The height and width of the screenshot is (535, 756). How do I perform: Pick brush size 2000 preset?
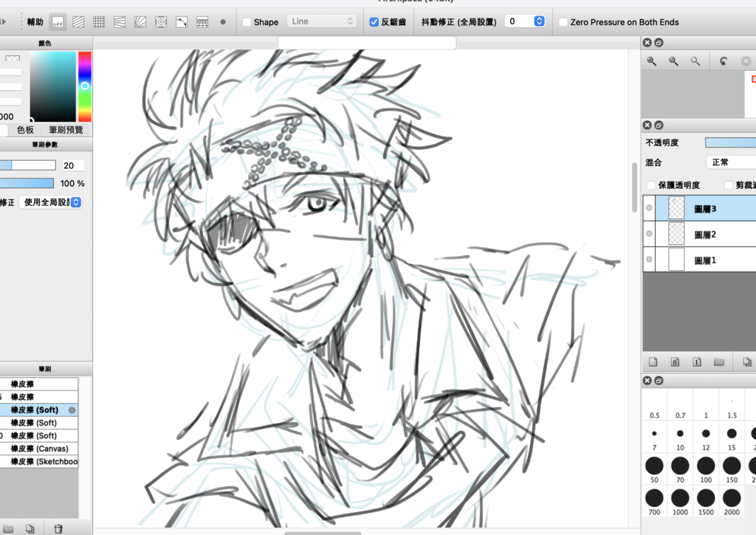(x=732, y=503)
